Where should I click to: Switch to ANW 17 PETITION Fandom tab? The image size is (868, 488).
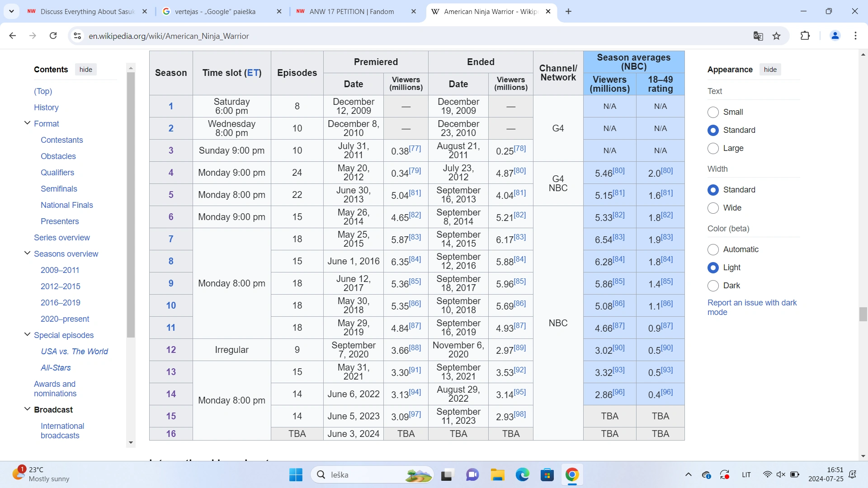351,12
